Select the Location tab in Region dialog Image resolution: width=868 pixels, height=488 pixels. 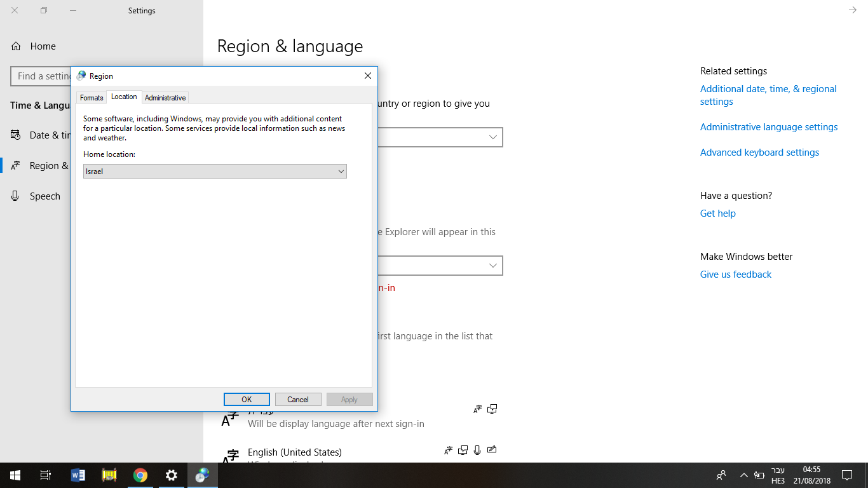click(124, 97)
